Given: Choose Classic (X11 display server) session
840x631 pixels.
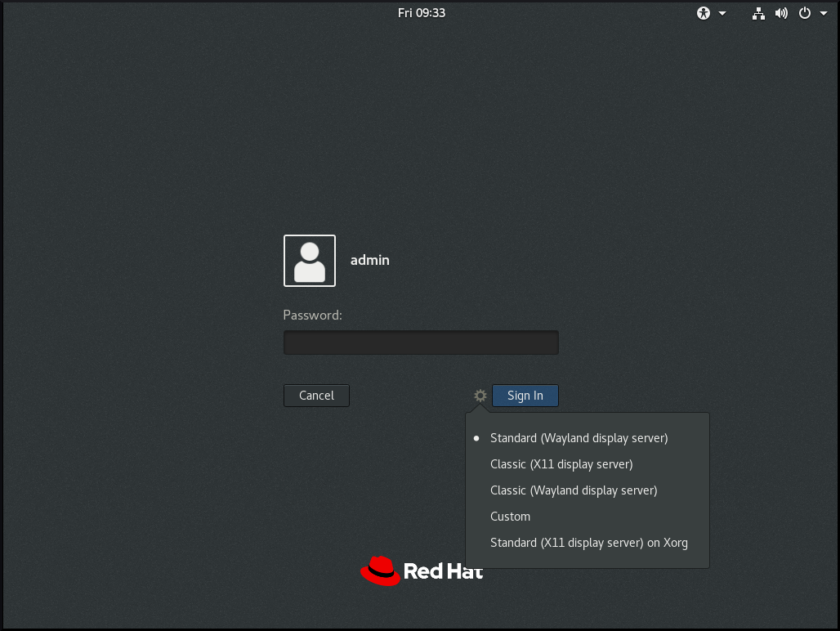Looking at the screenshot, I should pos(561,464).
